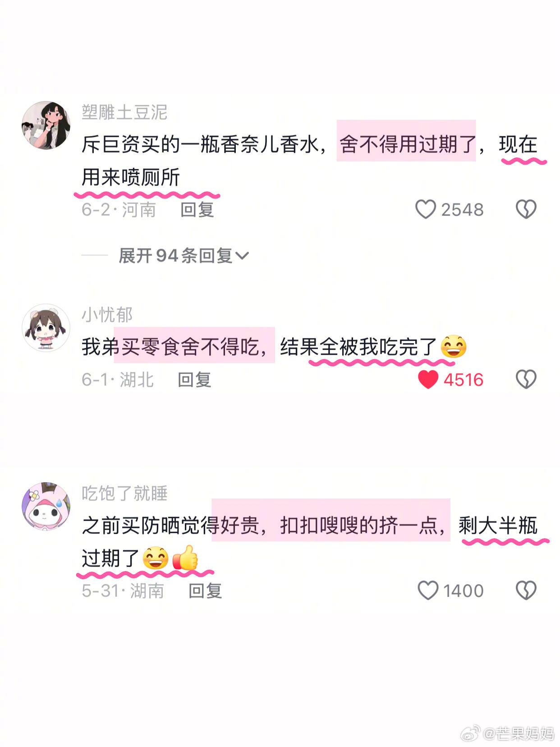The width and height of the screenshot is (560, 747).
Task: Expand 展开94条回复 replies
Action: click(184, 256)
